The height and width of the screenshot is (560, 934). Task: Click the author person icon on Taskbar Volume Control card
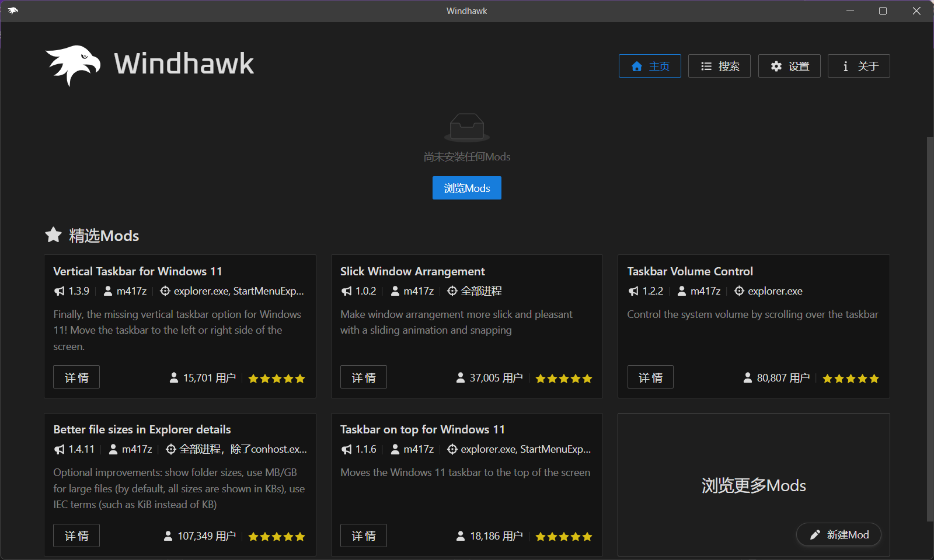(682, 290)
